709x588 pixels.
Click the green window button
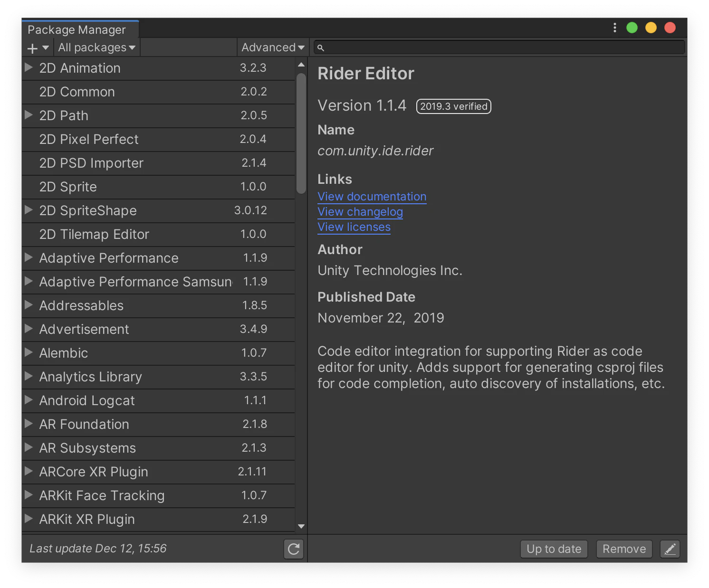tap(632, 28)
